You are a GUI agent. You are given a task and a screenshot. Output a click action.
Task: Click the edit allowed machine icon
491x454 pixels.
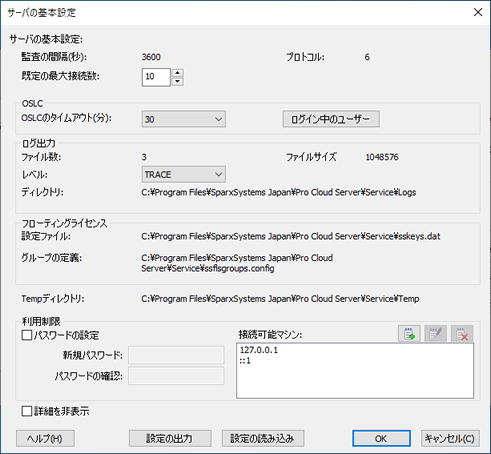(435, 334)
